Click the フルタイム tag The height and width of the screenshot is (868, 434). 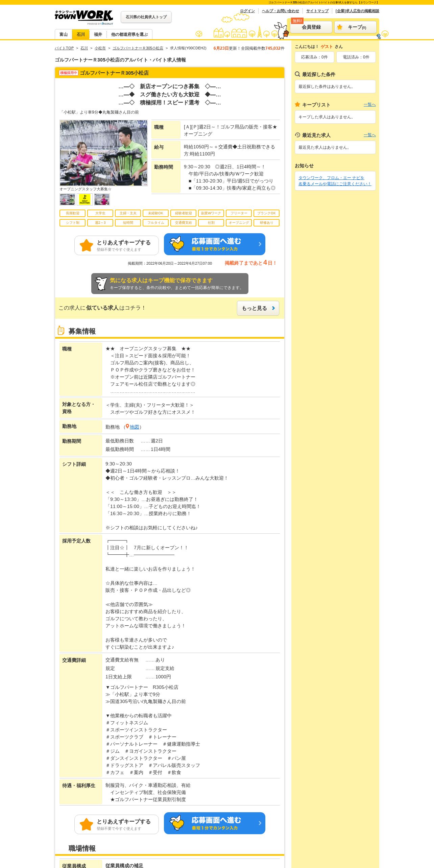(156, 223)
